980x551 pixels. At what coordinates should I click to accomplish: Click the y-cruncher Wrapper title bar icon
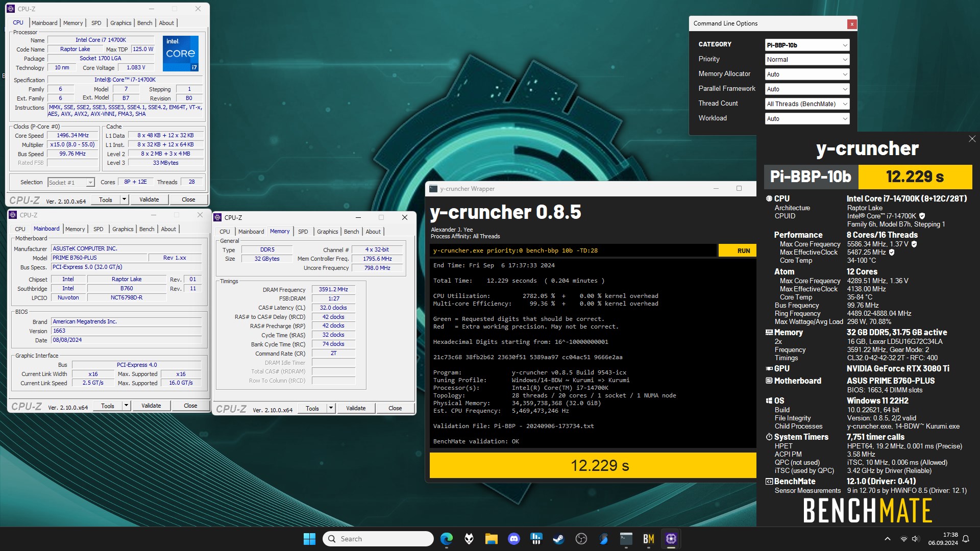tap(433, 189)
